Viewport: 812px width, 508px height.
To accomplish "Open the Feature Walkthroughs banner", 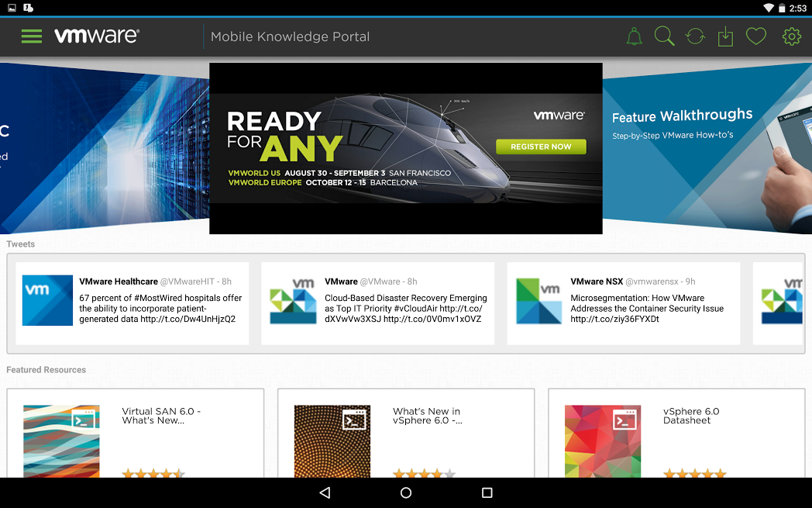I will pyautogui.click(x=707, y=148).
